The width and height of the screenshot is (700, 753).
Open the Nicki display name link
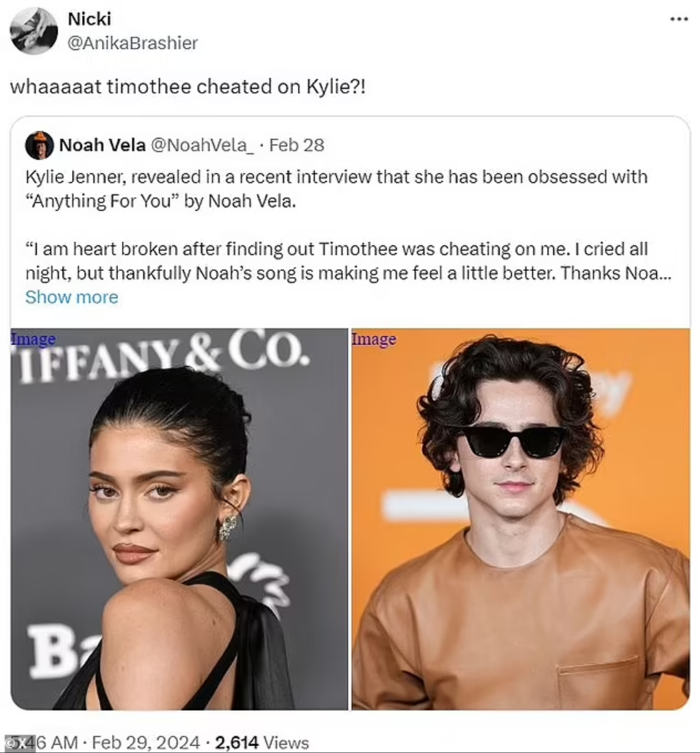89,19
